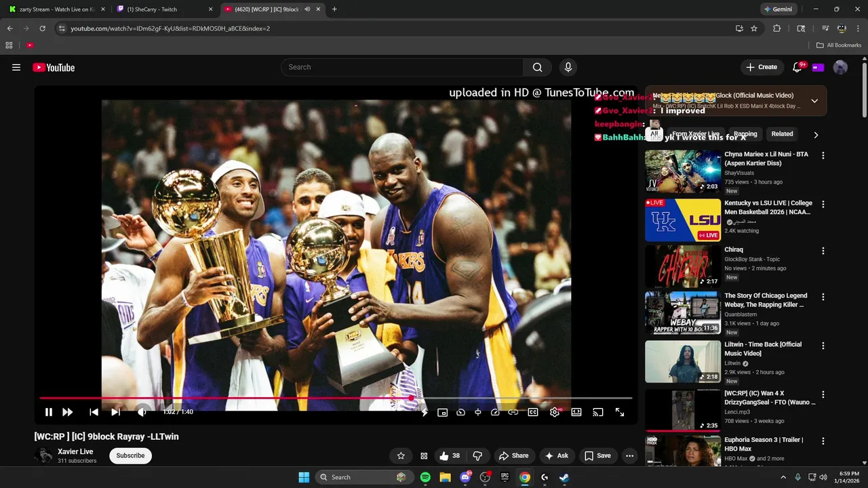Image resolution: width=868 pixels, height=488 pixels.
Task: Open the YouTube account avatar menu
Action: tap(840, 67)
